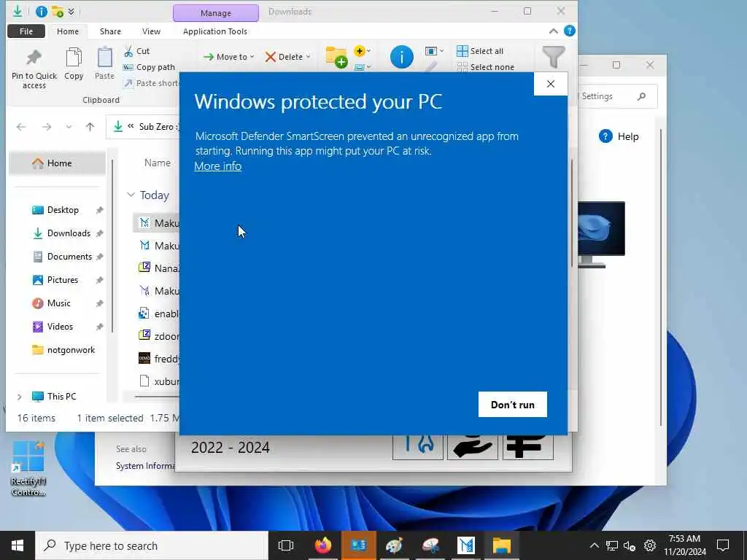Click the Sub Zero address bar
This screenshot has width=747, height=560.
point(143,127)
